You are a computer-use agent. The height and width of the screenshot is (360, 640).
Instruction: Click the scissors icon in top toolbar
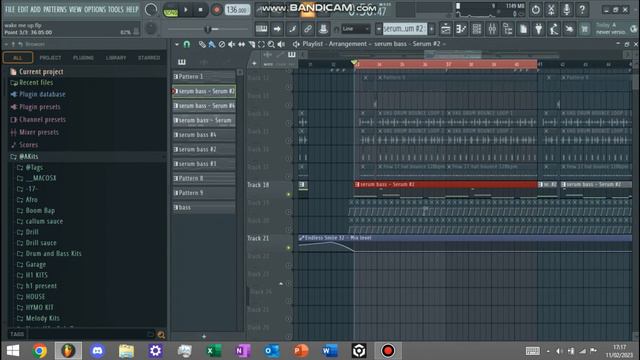point(551,9)
